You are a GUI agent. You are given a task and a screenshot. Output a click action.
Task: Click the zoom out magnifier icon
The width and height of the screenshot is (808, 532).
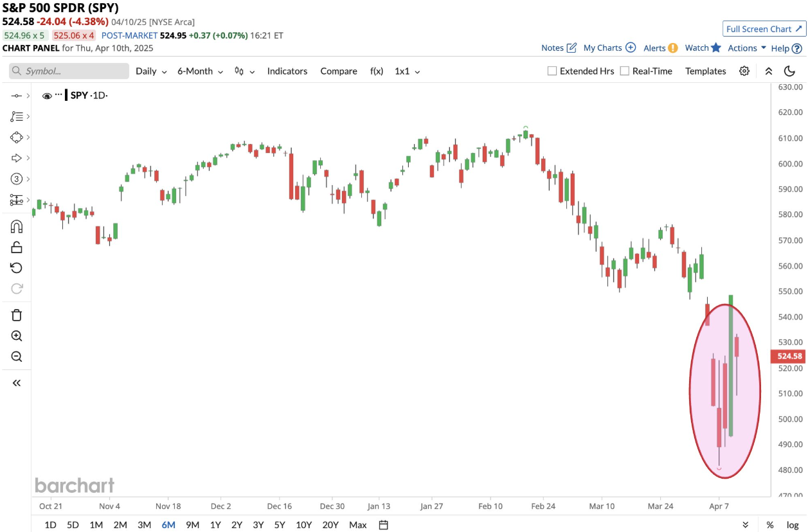pyautogui.click(x=17, y=357)
